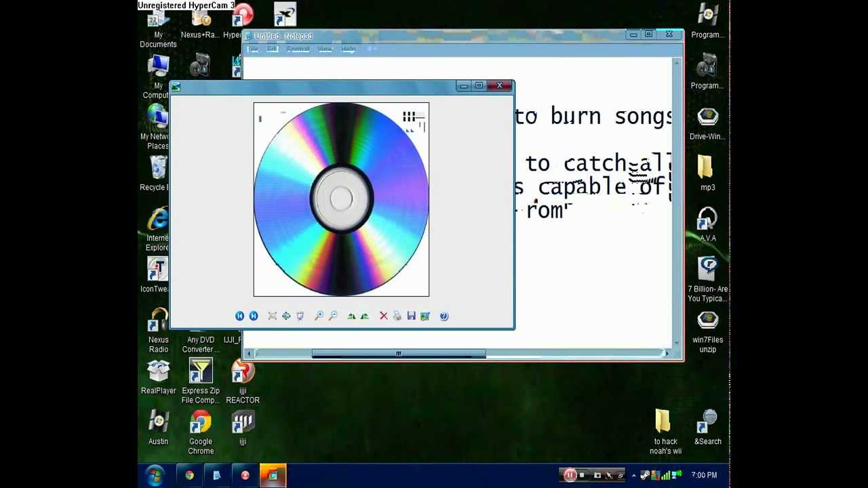Select the Google Chrome desktop icon
The height and width of the screenshot is (488, 868).
coord(201,432)
